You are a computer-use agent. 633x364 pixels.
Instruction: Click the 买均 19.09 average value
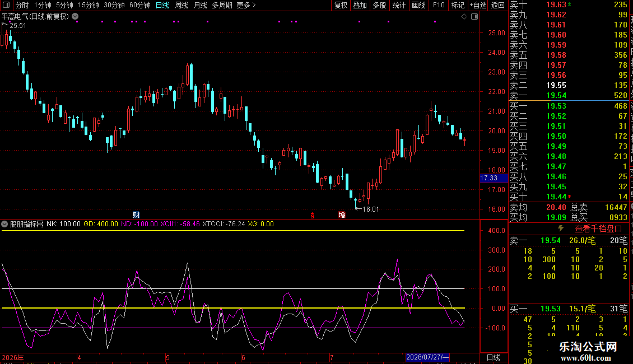click(556, 217)
